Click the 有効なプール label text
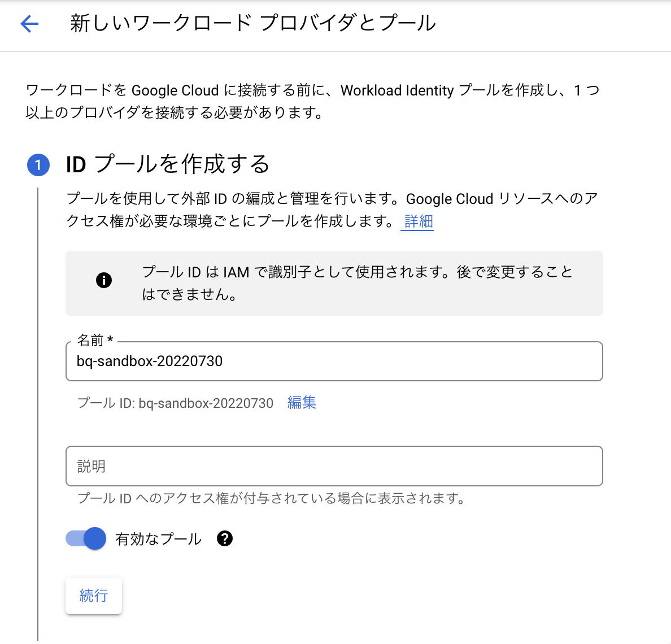The image size is (671, 644). (x=158, y=539)
